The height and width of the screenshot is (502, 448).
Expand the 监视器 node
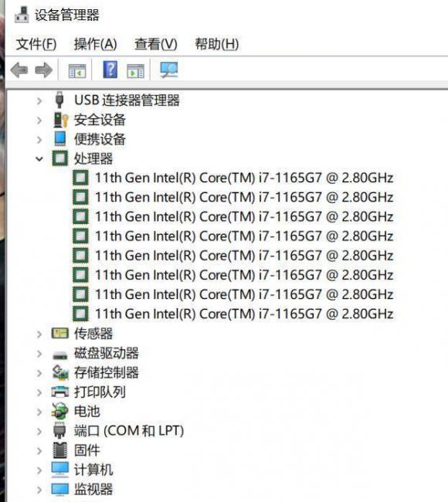click(x=39, y=490)
